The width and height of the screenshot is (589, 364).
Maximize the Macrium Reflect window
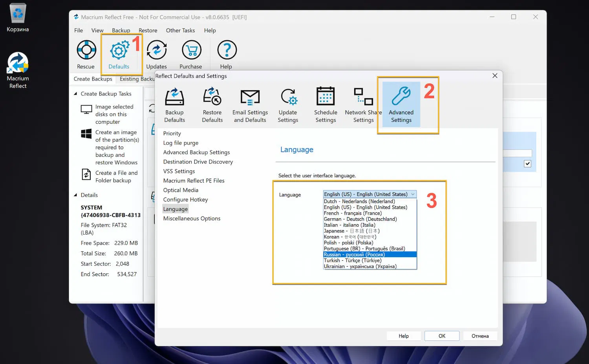[x=514, y=17]
